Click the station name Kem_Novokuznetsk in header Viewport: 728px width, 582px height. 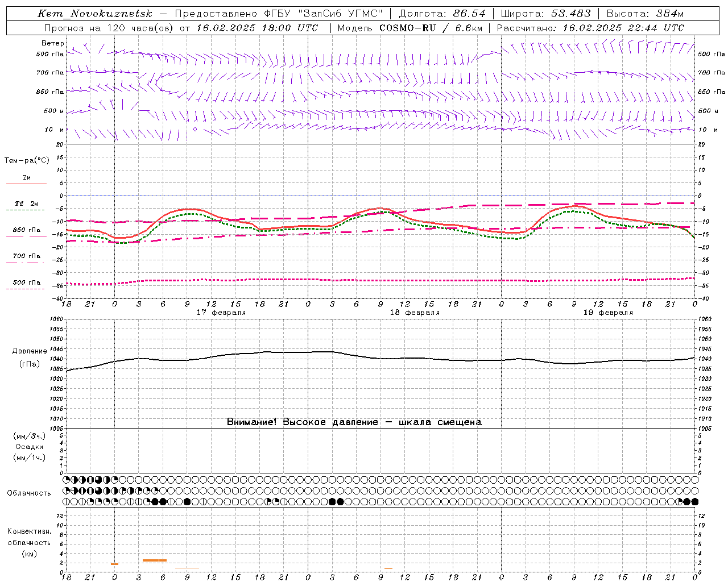(95, 14)
